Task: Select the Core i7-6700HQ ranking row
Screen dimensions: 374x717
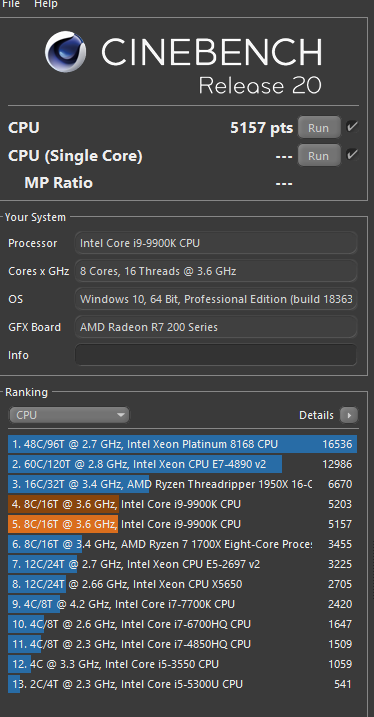Action: point(182,624)
